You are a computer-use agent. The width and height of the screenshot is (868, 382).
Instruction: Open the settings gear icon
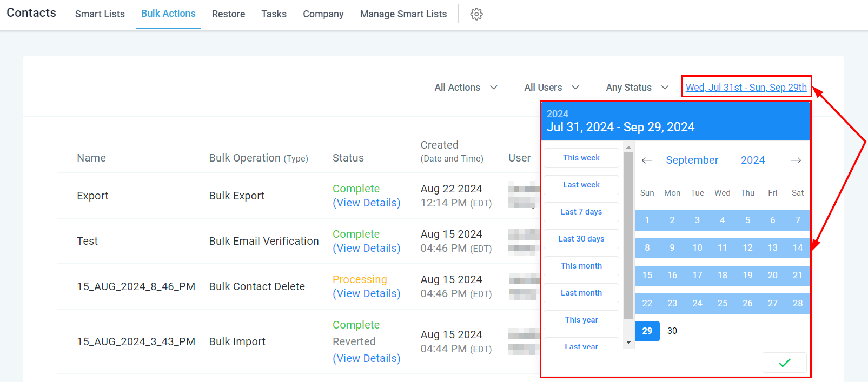pyautogui.click(x=476, y=14)
